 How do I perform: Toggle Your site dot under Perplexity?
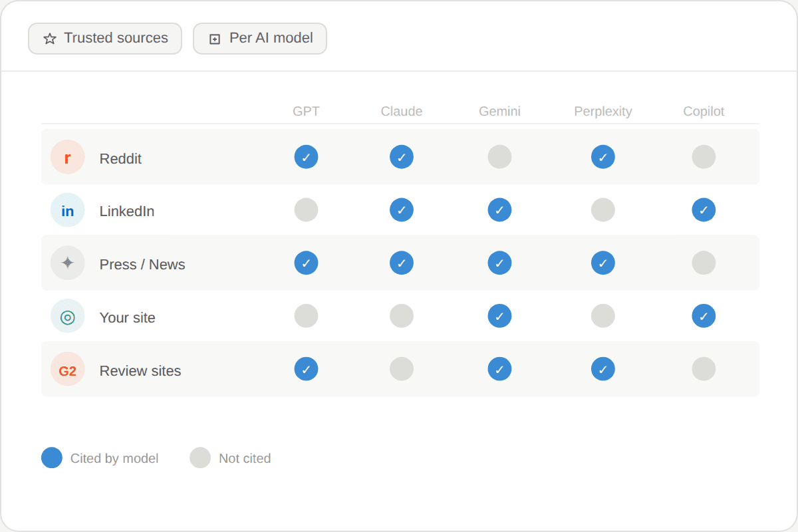[x=603, y=316]
